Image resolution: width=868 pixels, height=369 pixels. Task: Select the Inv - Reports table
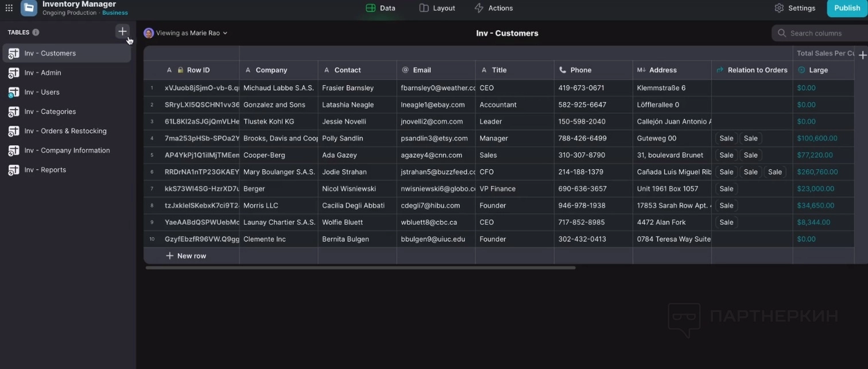coord(45,170)
